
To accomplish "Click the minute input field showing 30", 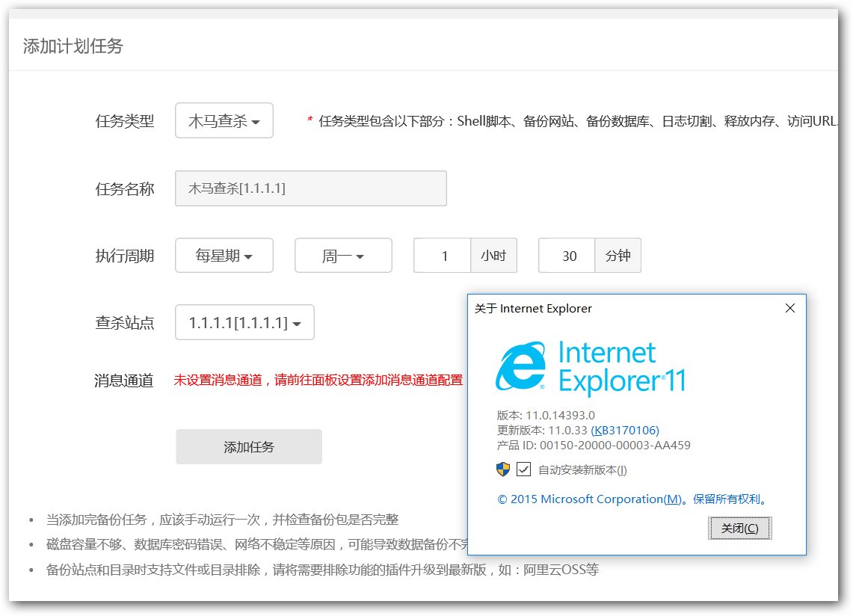I will (567, 256).
